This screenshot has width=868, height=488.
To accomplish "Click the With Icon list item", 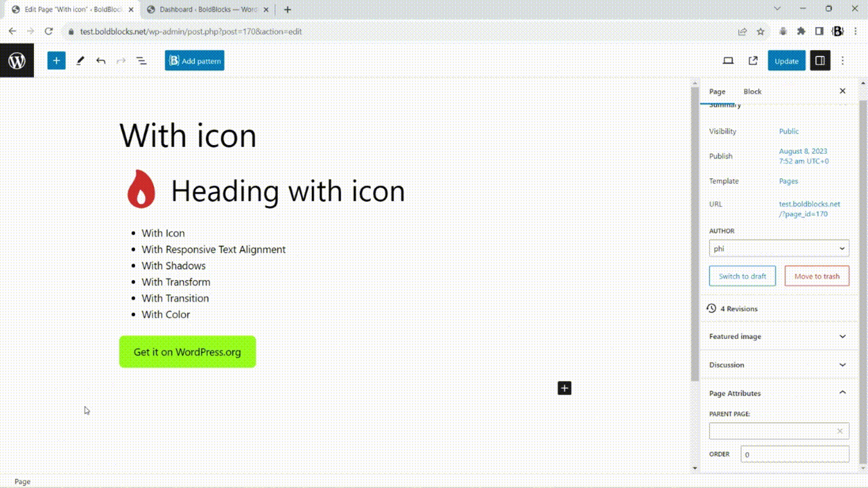I will pos(163,233).
